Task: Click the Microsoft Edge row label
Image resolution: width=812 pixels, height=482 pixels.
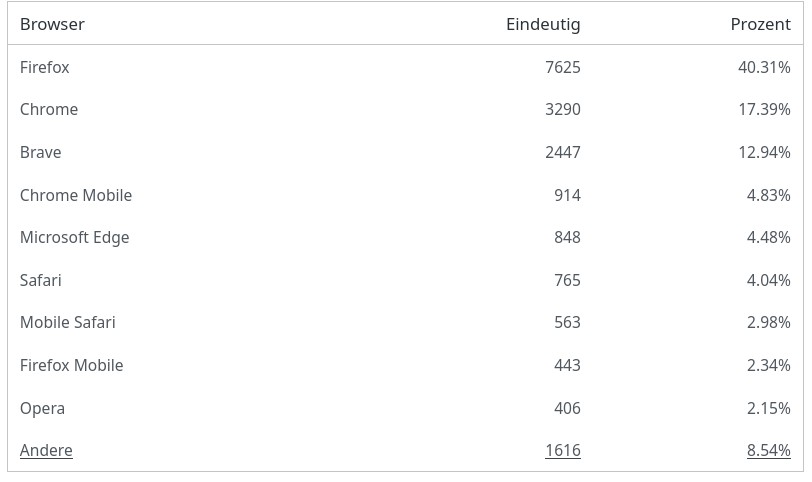Action: [75, 237]
